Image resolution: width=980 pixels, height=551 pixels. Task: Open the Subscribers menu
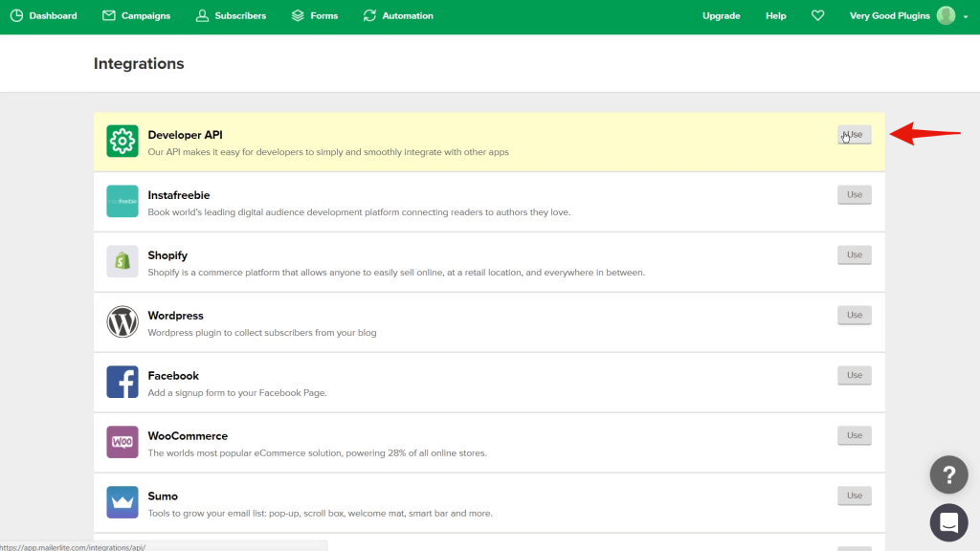click(240, 15)
